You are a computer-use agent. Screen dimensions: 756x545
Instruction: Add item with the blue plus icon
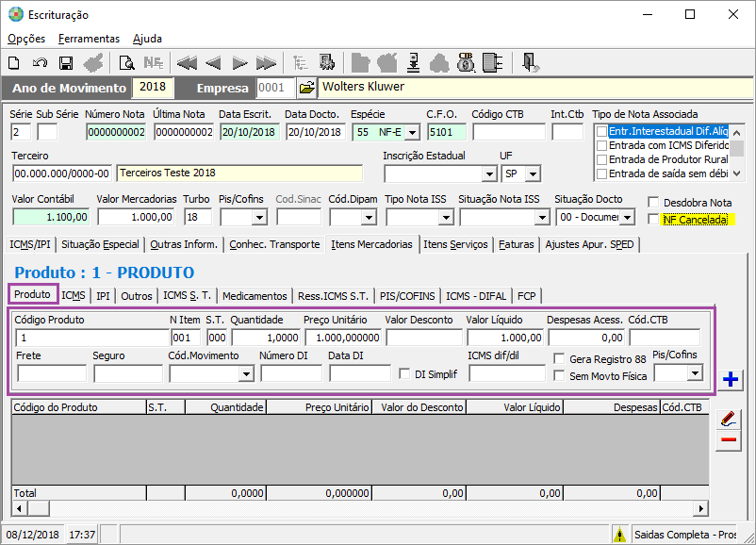click(x=730, y=380)
